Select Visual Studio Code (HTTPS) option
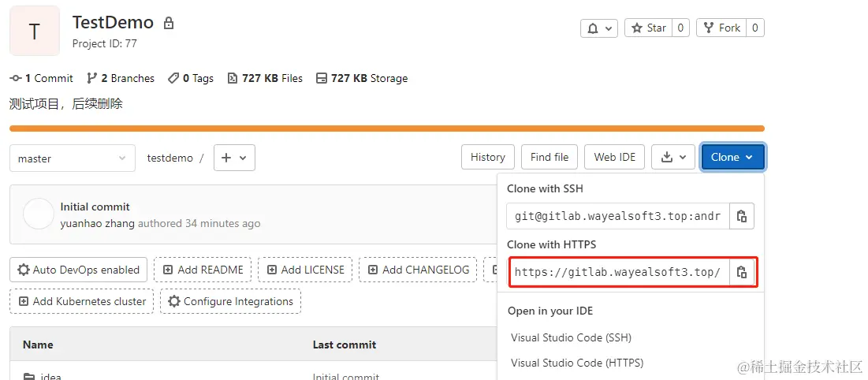 pos(577,363)
